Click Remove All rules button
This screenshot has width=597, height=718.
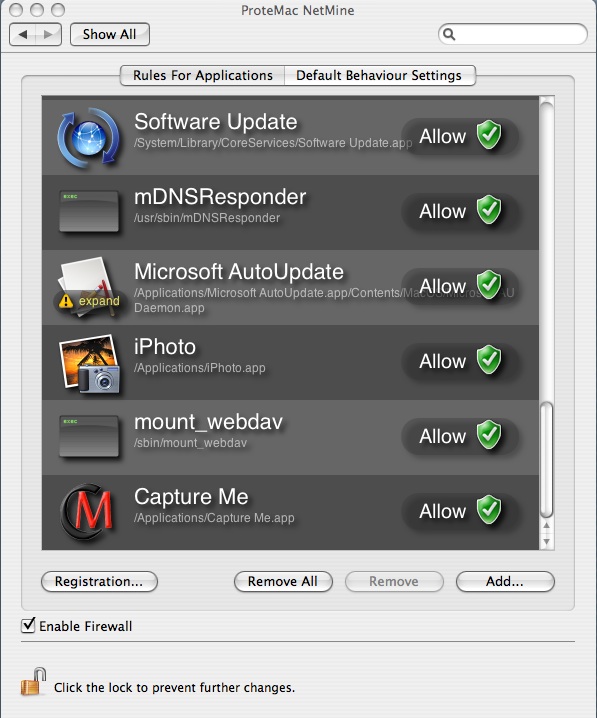283,582
